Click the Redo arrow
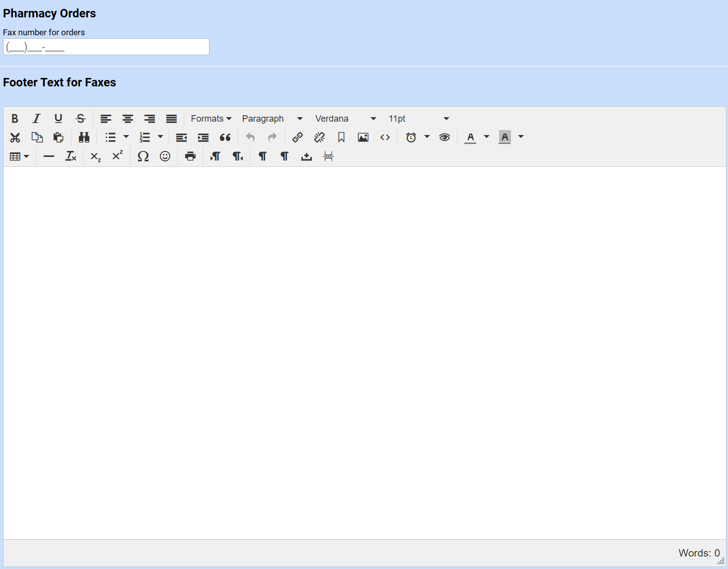The width and height of the screenshot is (728, 569). tap(272, 138)
